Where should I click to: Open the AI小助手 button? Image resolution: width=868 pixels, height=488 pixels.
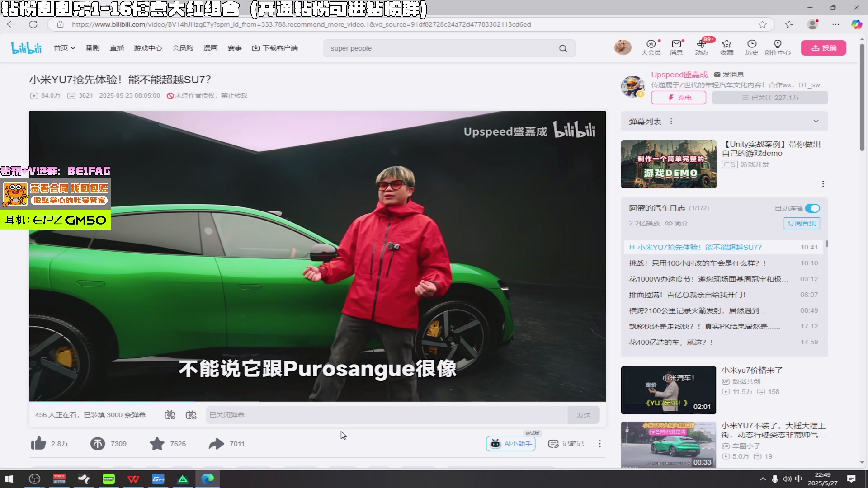point(510,444)
